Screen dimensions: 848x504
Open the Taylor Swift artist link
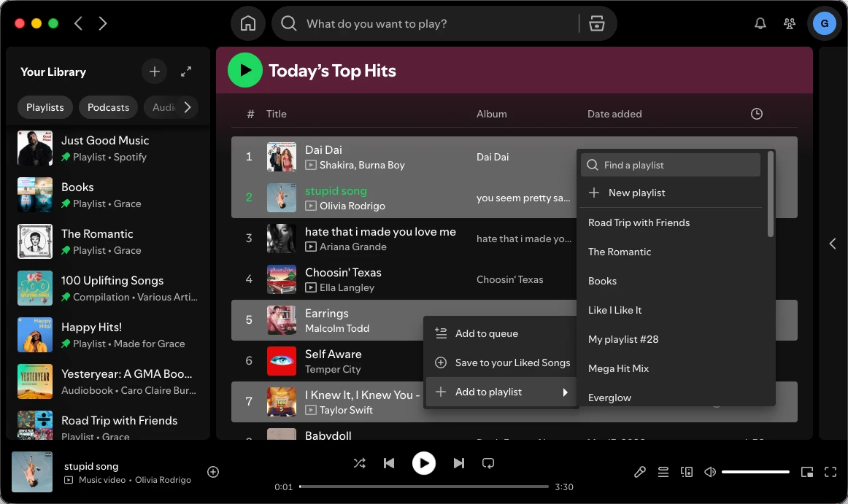(x=346, y=410)
